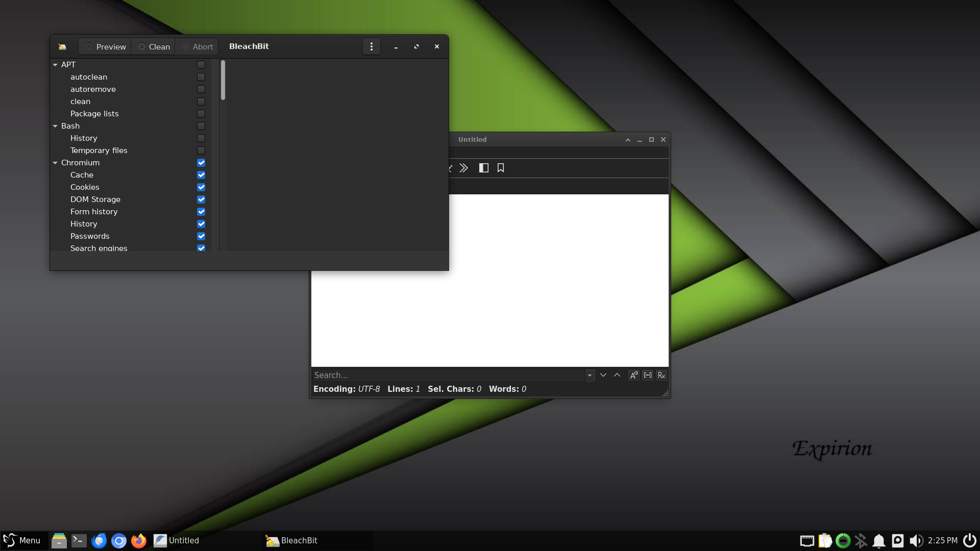Click the double-chevron toolbar overflow in Untitled window

(463, 168)
